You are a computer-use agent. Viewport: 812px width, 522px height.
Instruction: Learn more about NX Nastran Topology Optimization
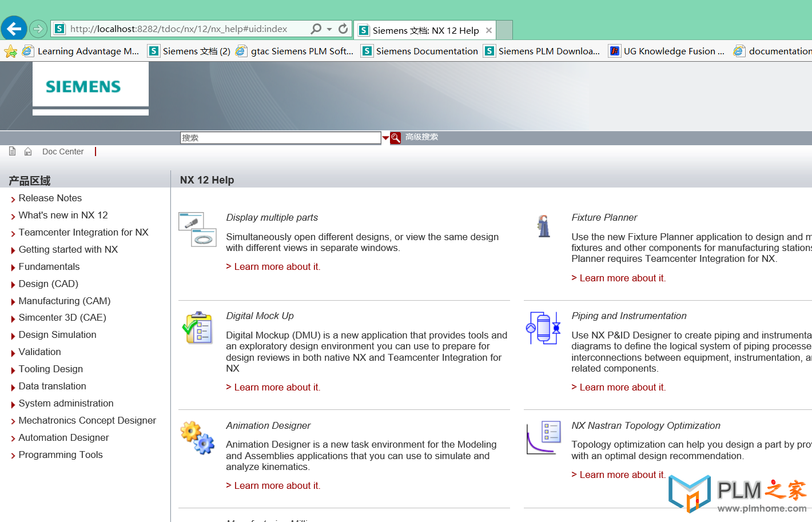[x=619, y=475]
